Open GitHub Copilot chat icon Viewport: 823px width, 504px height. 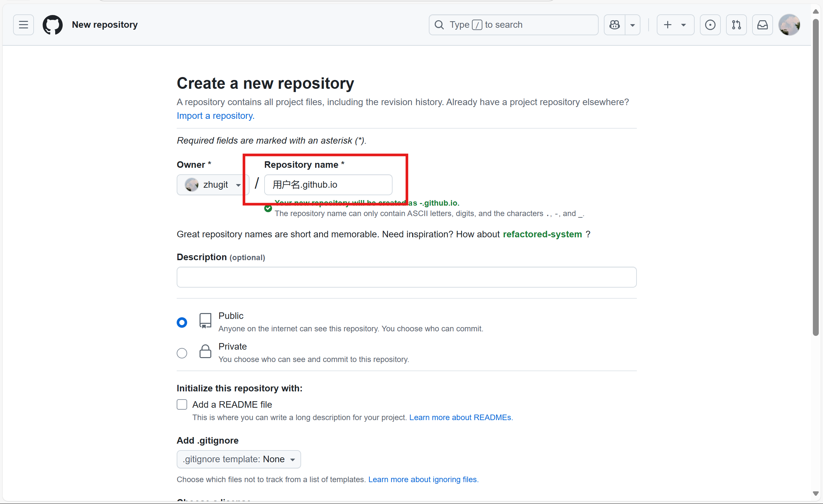(x=615, y=25)
